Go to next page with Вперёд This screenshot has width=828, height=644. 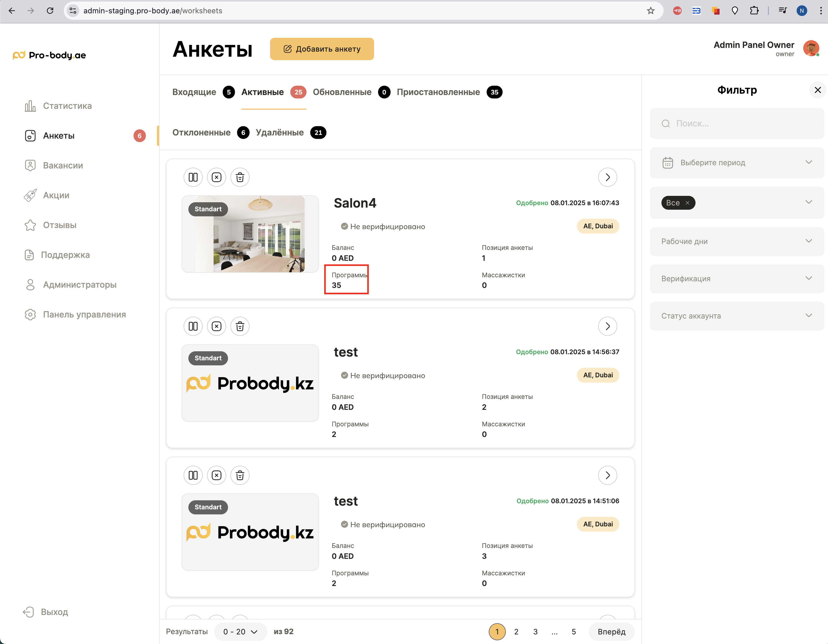611,631
